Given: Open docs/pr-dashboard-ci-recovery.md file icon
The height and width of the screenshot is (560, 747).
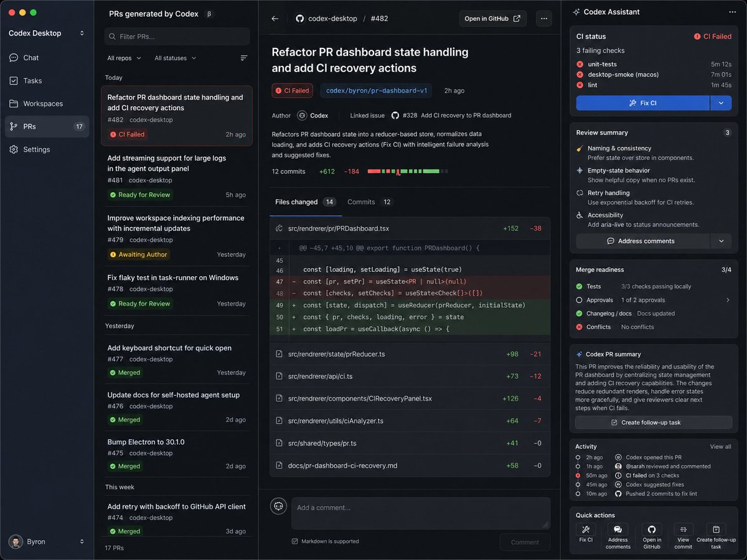Looking at the screenshot, I should tap(280, 465).
